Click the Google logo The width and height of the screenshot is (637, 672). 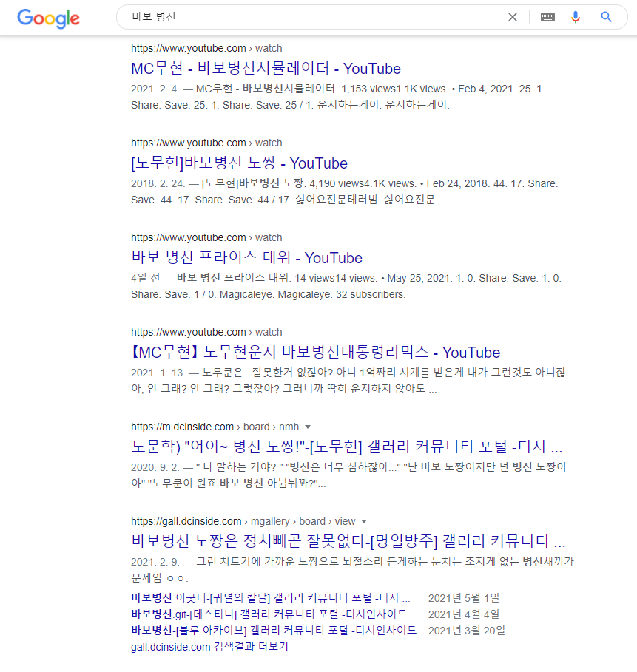tap(49, 18)
